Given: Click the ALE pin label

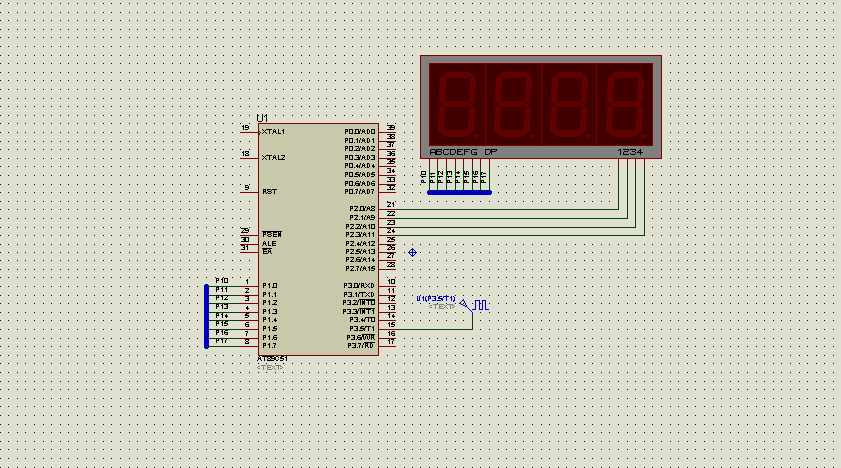Looking at the screenshot, I should click(x=269, y=243).
